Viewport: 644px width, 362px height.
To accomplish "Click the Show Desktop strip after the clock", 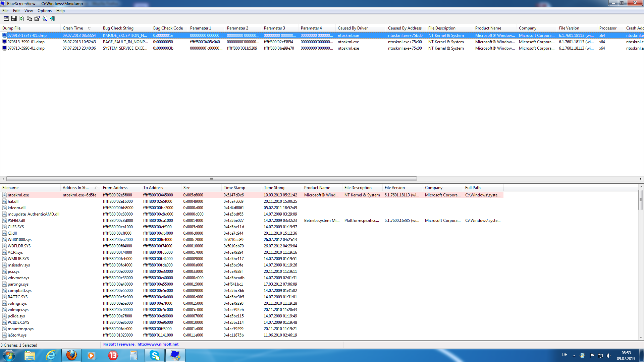I will tap(641, 355).
